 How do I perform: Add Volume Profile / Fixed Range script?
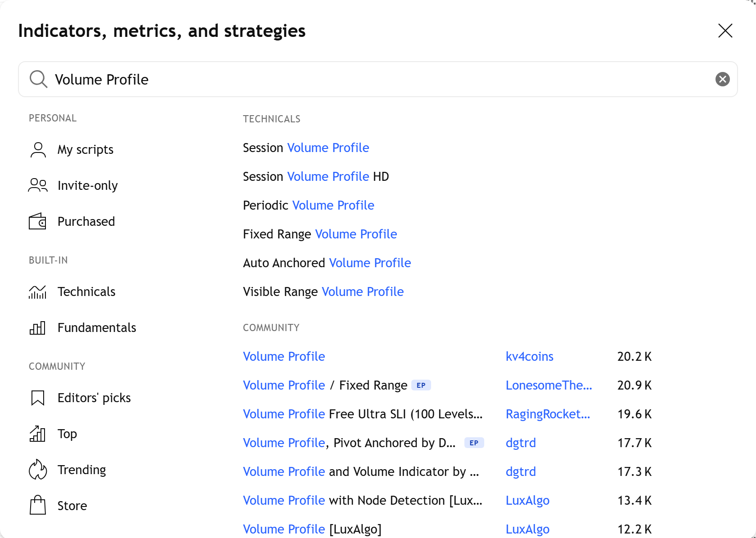[325, 385]
